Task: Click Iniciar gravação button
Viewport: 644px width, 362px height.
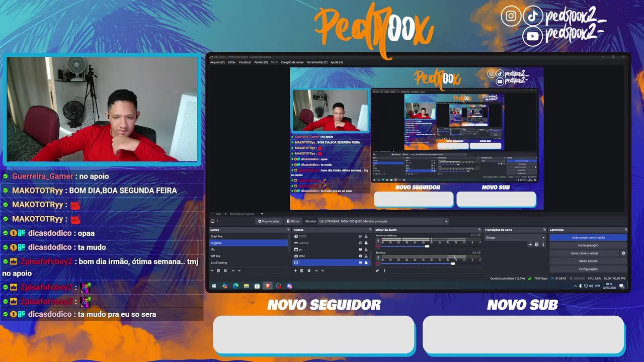Action: (588, 245)
